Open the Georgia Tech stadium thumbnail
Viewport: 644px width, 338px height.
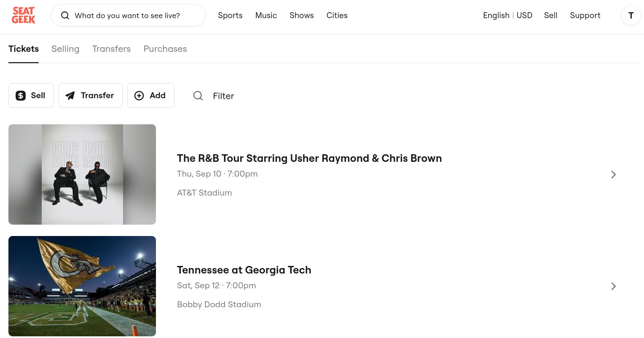(x=82, y=286)
